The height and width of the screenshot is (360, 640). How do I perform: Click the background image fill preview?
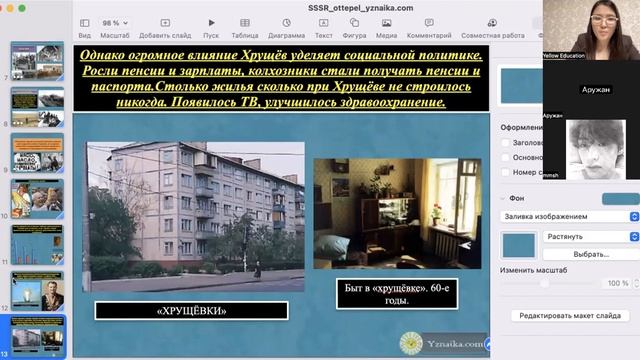click(518, 245)
